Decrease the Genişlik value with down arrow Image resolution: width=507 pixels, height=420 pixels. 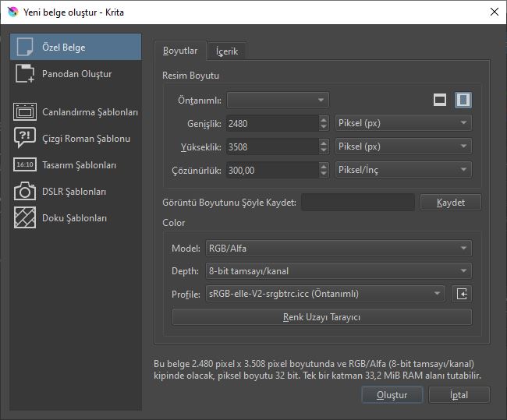324,127
